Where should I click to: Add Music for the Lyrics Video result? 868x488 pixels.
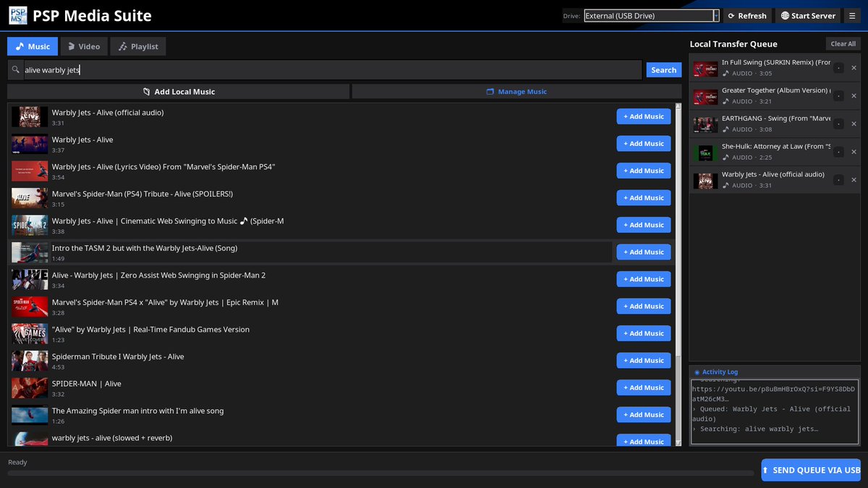643,171
